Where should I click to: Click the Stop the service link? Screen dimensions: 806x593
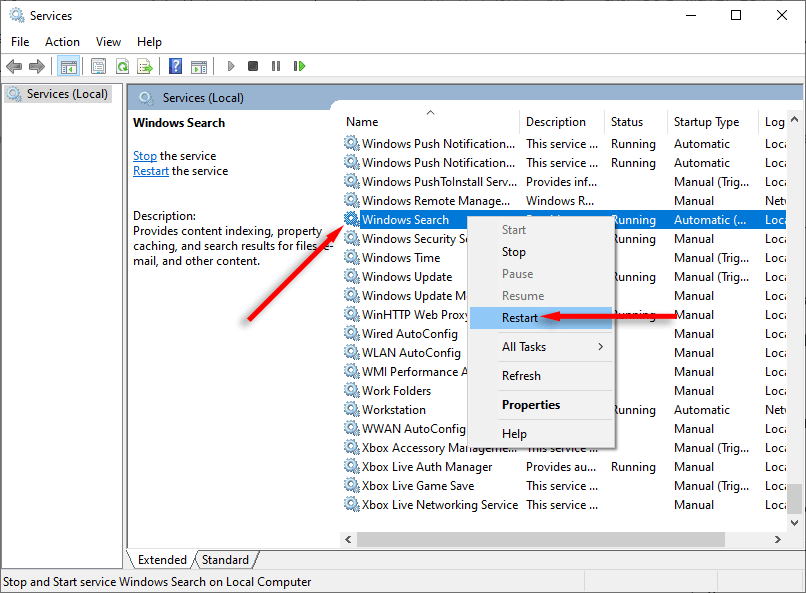[x=145, y=156]
